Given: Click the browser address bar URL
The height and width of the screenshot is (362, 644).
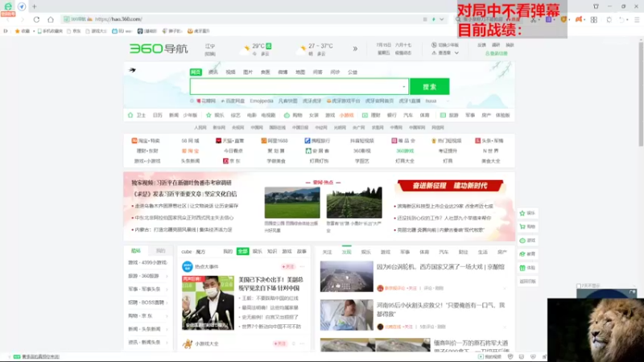Looking at the screenshot, I should 118,19.
